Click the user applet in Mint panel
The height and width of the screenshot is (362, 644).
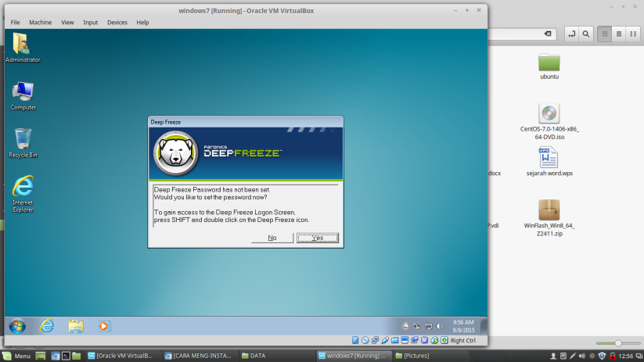click(x=553, y=356)
